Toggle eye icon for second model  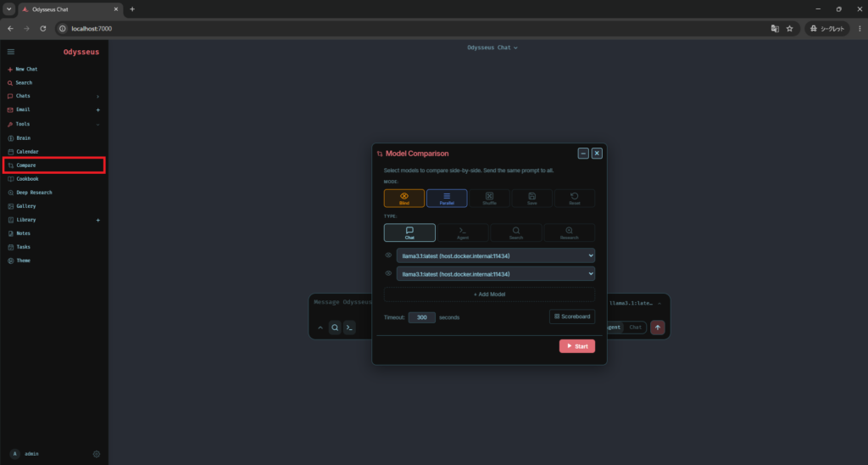pos(388,273)
